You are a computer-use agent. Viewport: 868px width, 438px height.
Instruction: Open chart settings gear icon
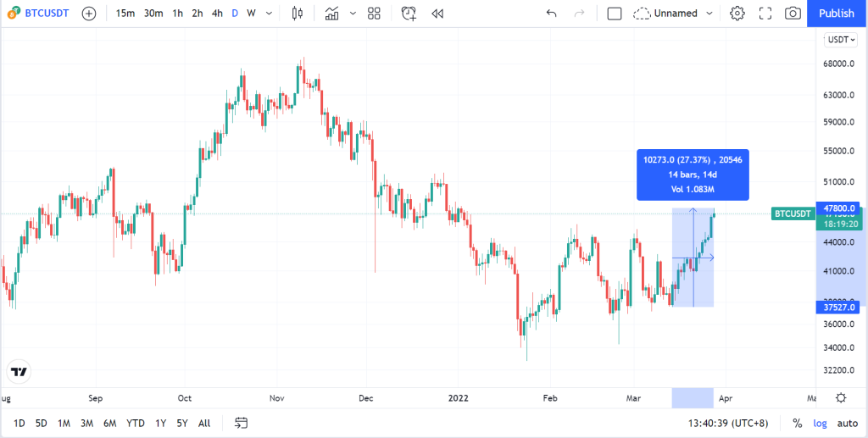pyautogui.click(x=737, y=14)
